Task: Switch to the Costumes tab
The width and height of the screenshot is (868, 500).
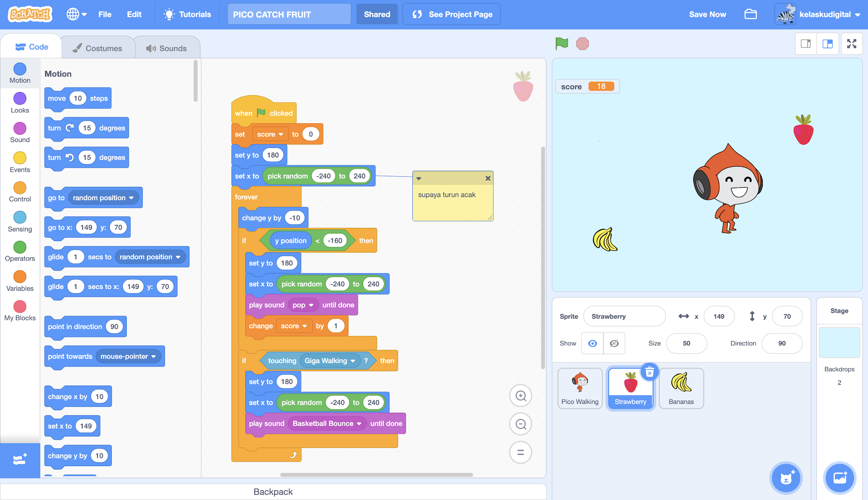Action: click(97, 48)
